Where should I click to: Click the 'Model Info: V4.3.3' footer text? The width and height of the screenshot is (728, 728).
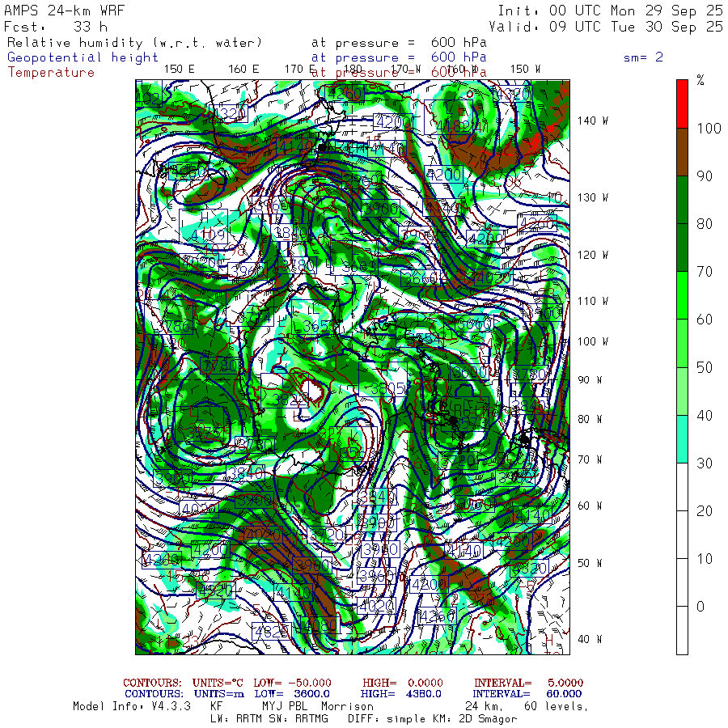(130, 706)
